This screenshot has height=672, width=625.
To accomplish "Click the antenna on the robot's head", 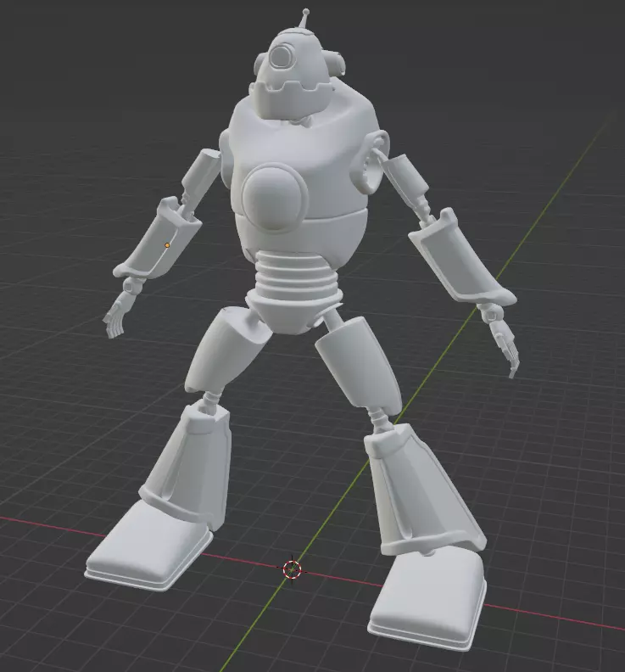I will coord(305,19).
